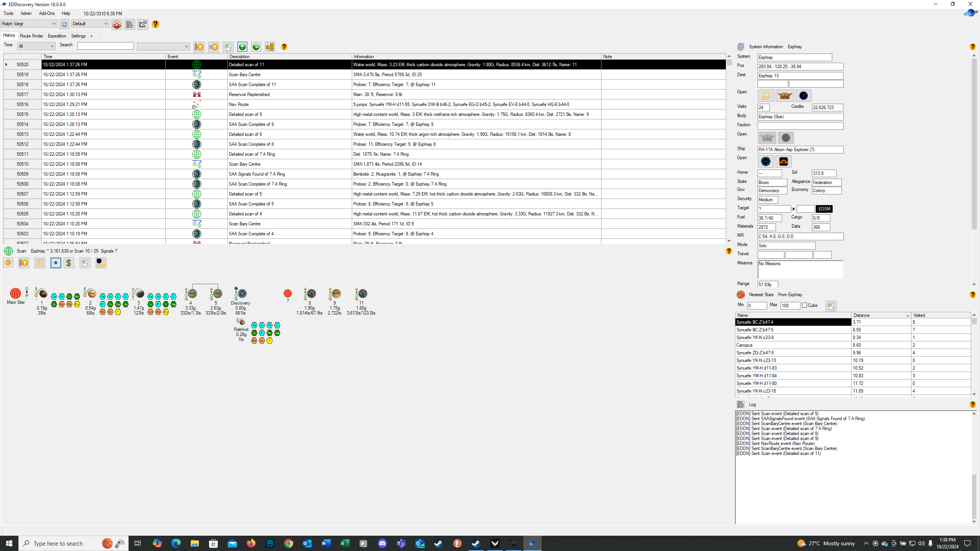Open help question mark in History toolbar
980x551 pixels.
[284, 47]
